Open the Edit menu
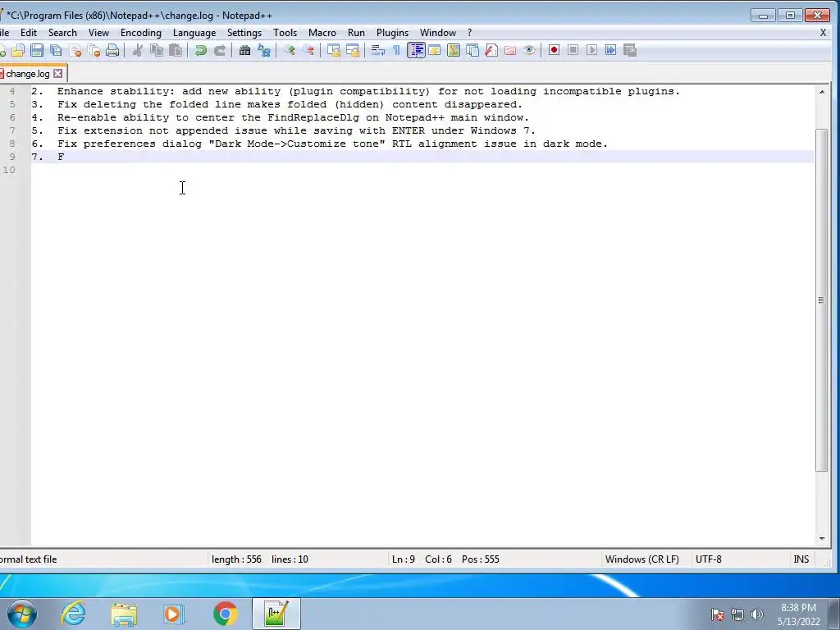The height and width of the screenshot is (630, 840). coord(29,33)
